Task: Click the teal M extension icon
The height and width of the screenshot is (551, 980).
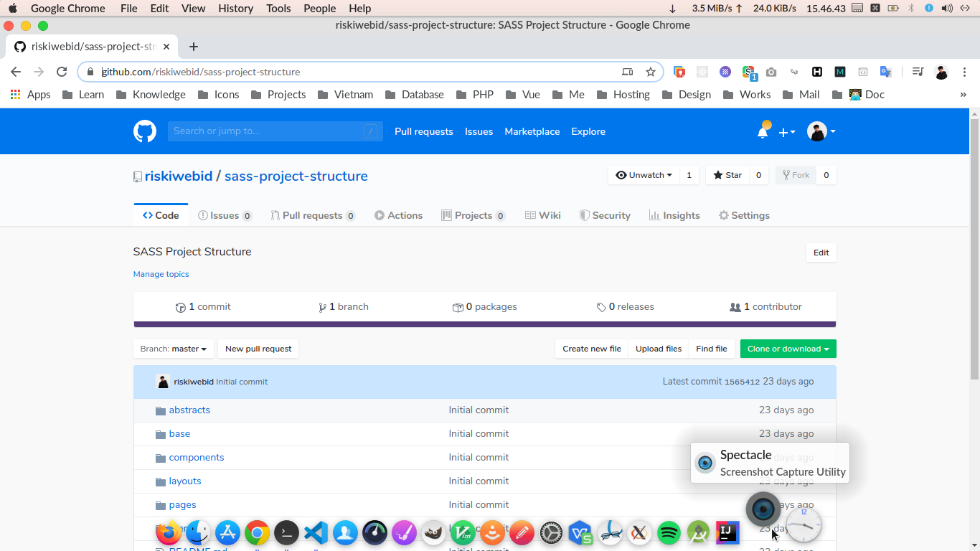Action: [840, 72]
